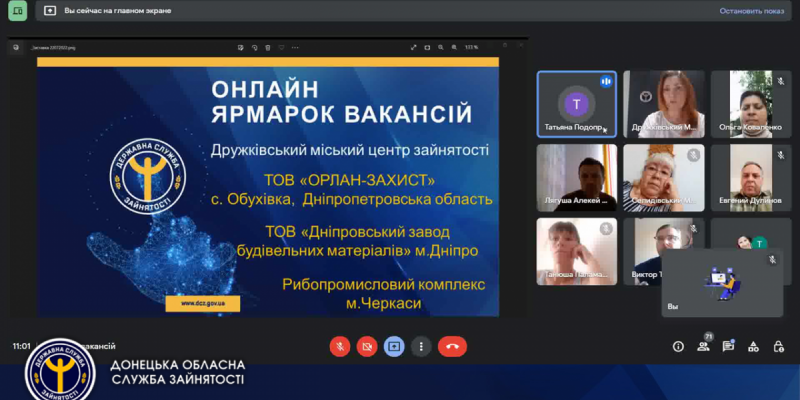Turn on the camera button
800x400 pixels.
367,346
